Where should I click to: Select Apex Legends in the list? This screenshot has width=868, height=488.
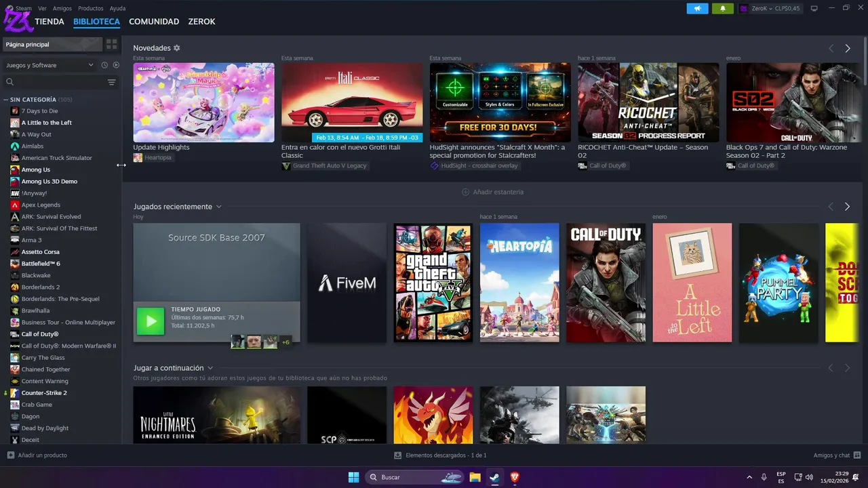click(x=41, y=205)
